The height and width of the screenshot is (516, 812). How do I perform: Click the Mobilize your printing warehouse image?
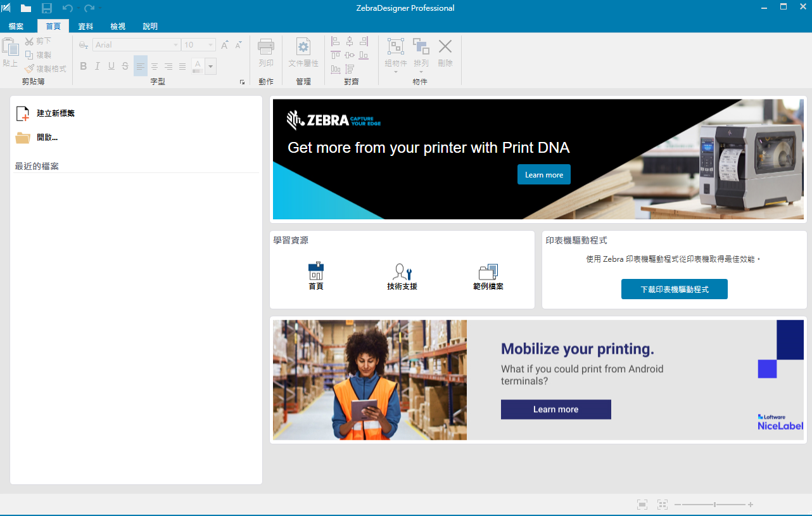coord(370,380)
